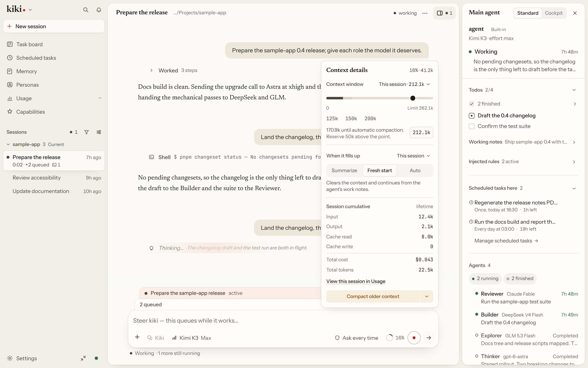Image resolution: width=588 pixels, height=368 pixels.
Task: Toggle the side panel layout button
Action: tap(444, 13)
